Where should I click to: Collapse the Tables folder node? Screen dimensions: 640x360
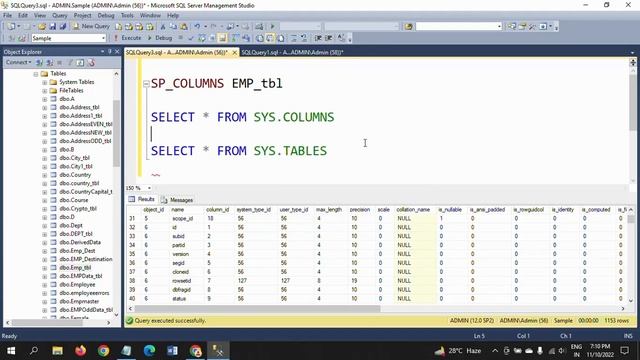pyautogui.click(x=36, y=74)
